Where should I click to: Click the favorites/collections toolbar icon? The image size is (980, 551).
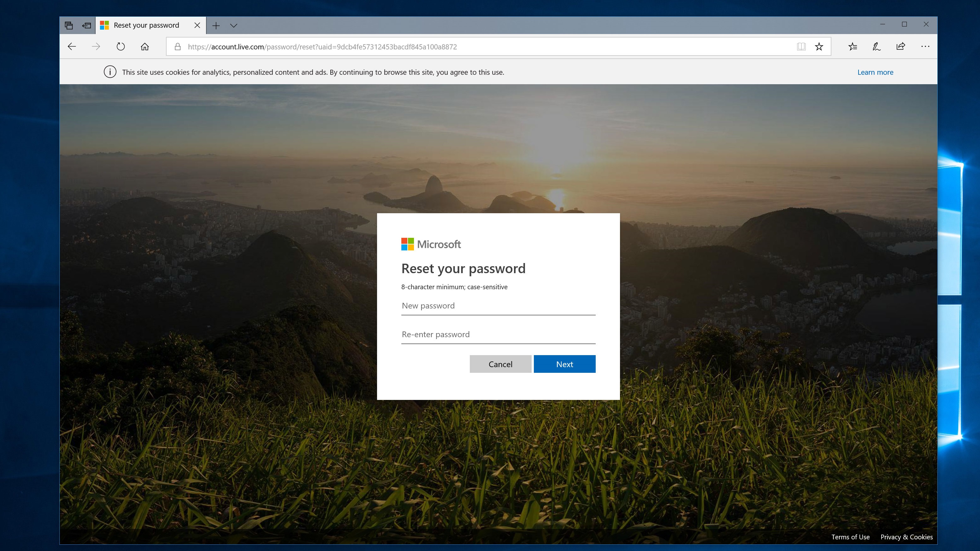point(853,46)
